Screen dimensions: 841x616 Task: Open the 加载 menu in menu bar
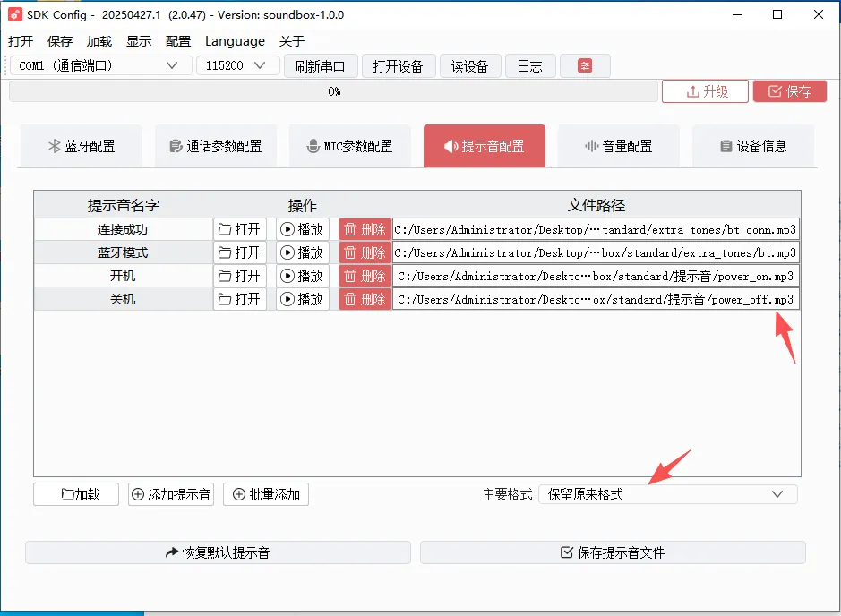tap(99, 41)
